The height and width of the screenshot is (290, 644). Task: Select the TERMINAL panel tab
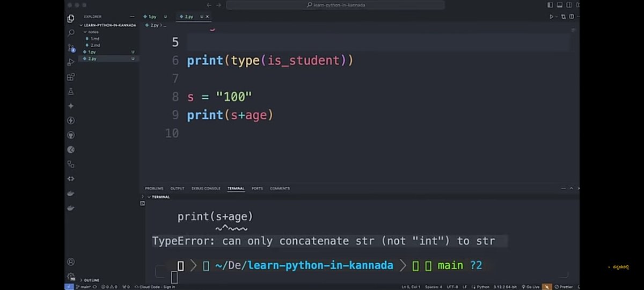[236, 189]
